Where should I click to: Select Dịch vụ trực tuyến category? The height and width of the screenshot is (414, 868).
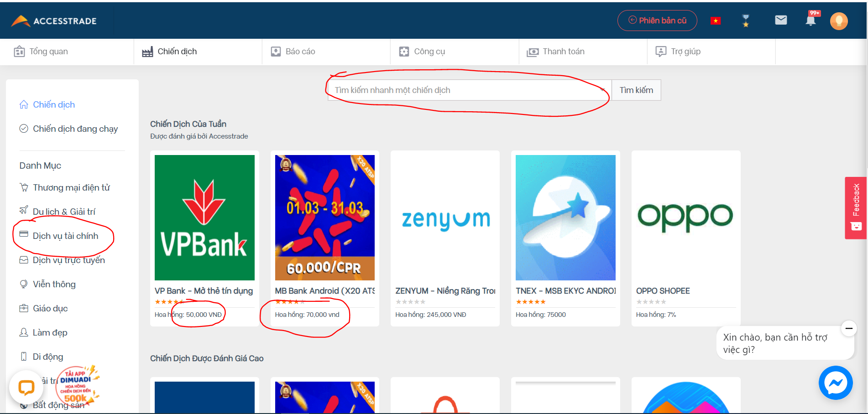point(68,260)
